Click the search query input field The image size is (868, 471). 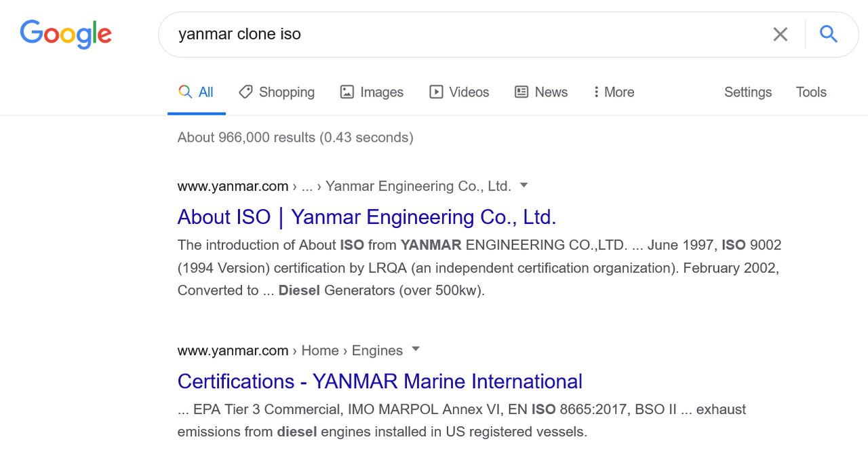461,34
